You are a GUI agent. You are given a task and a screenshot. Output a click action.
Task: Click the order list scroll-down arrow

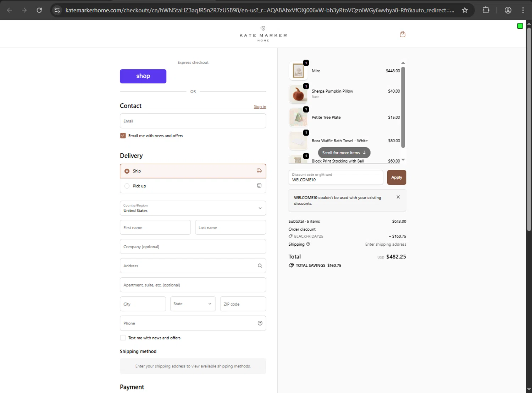point(403,160)
